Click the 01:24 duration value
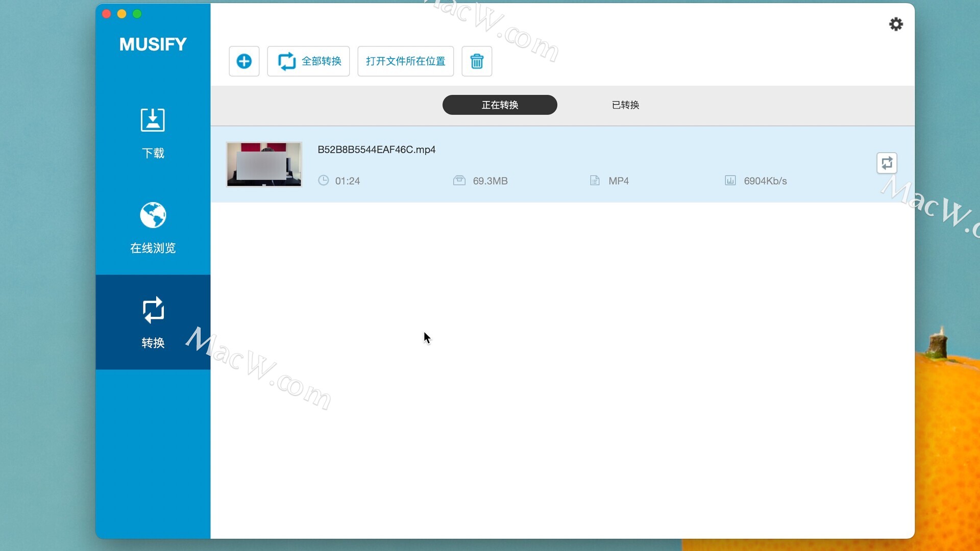The image size is (980, 551). (x=347, y=181)
